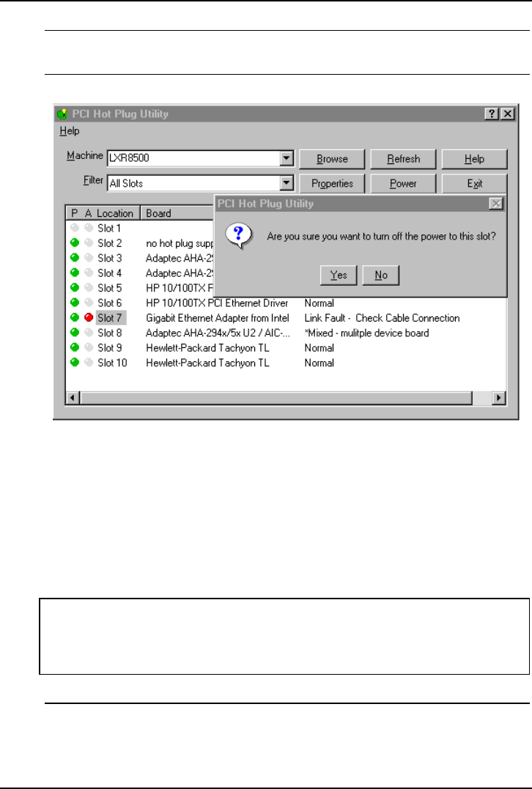Click gray attention LED for Slot 2
Image resolution: width=532 pixels, height=789 pixels.
click(x=89, y=243)
